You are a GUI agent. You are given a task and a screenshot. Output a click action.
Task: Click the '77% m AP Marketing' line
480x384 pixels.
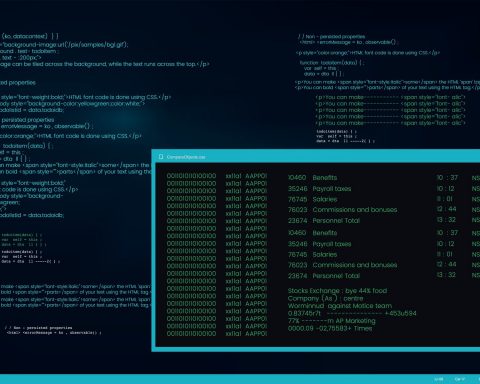tap(331, 321)
